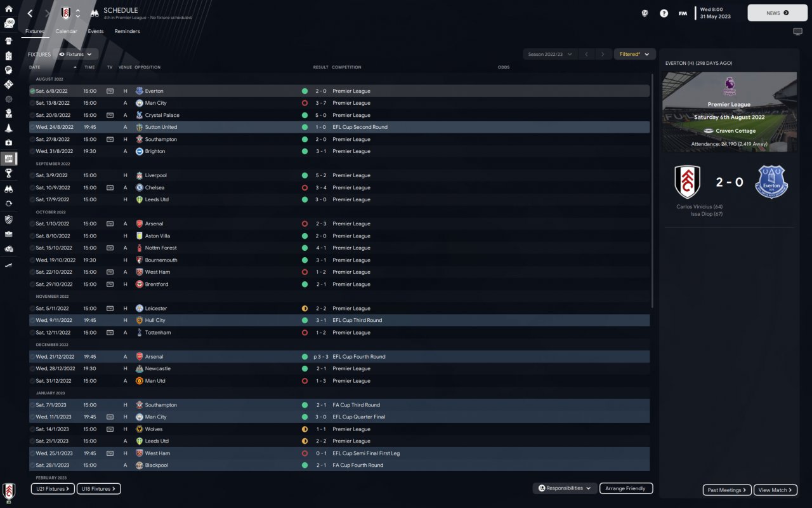Screen dimensions: 812x508
Task: Toggle the reminder circle for Brighton 31/8/2022
Action: click(x=32, y=151)
